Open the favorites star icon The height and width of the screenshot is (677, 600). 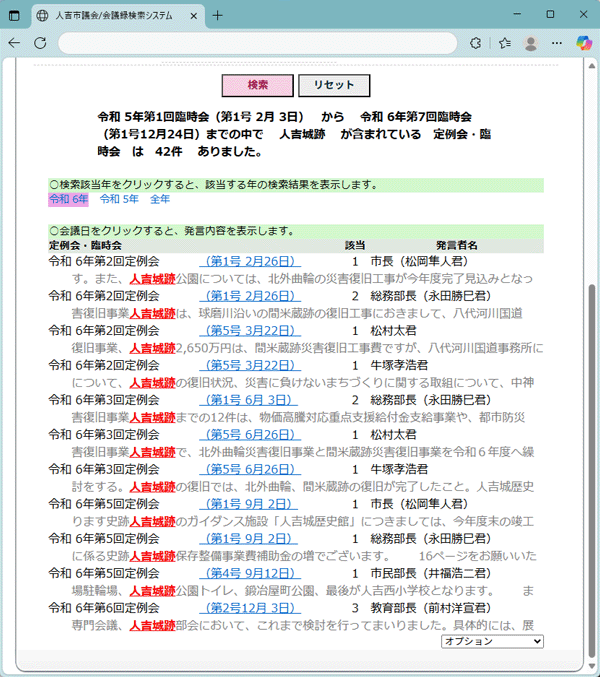click(x=504, y=43)
